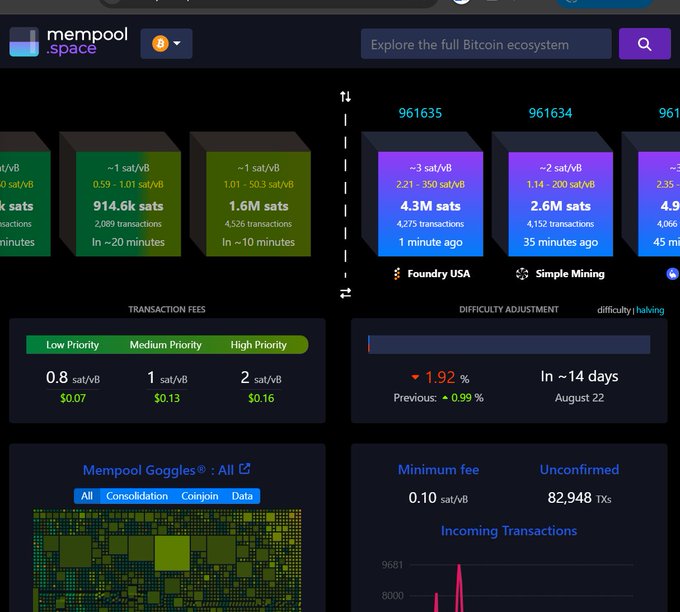This screenshot has width=680, height=612.
Task: Click the Medium Priority fee label
Action: (x=166, y=345)
